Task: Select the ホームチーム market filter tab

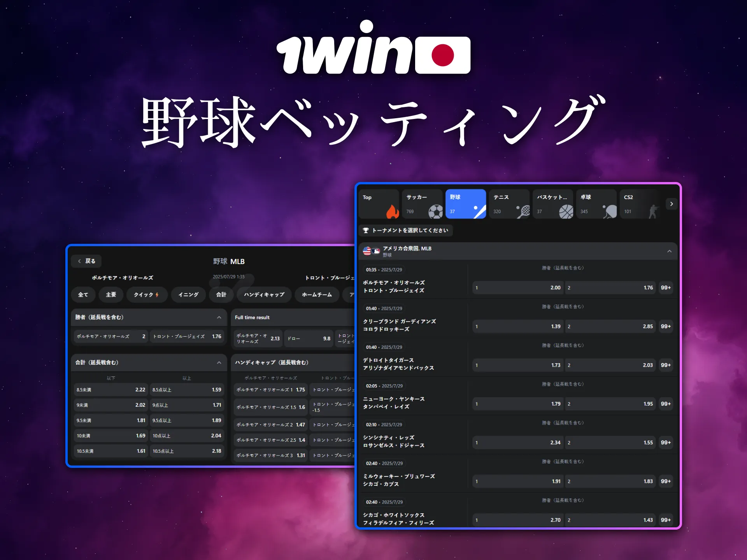Action: pyautogui.click(x=317, y=295)
